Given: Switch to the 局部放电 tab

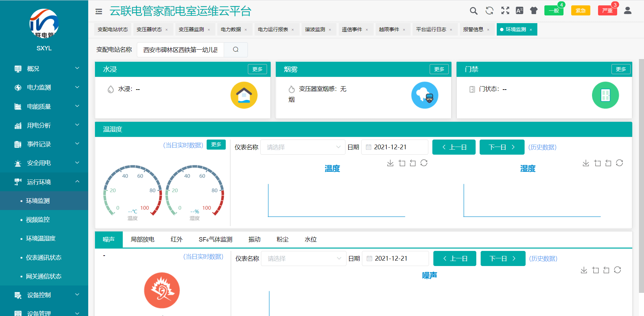Looking at the screenshot, I should (143, 240).
